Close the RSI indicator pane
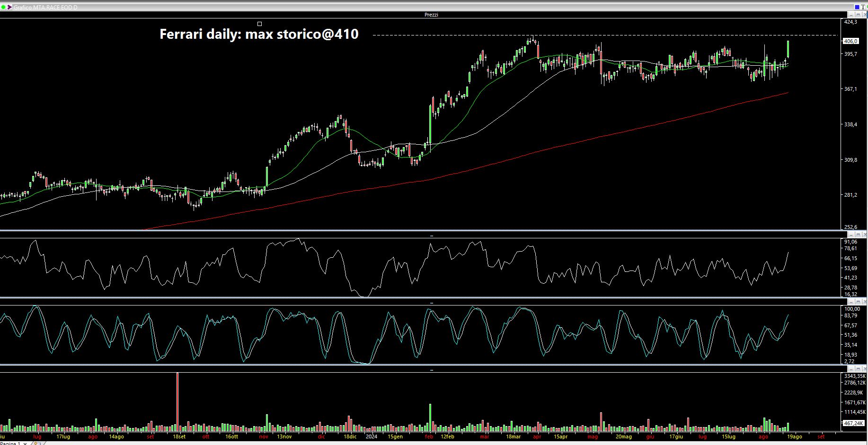 click(864, 235)
